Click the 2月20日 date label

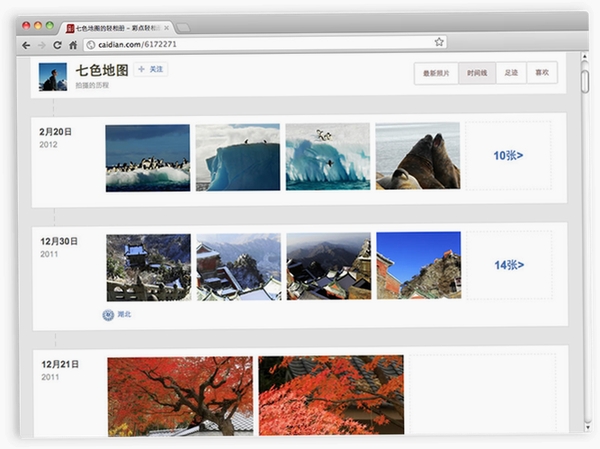[55, 132]
